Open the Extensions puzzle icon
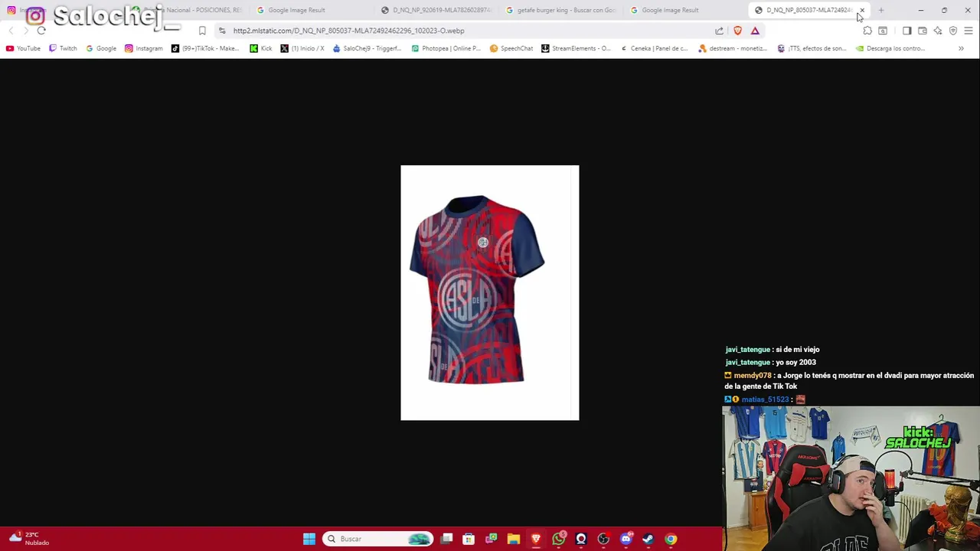Image resolution: width=980 pixels, height=551 pixels. [867, 31]
